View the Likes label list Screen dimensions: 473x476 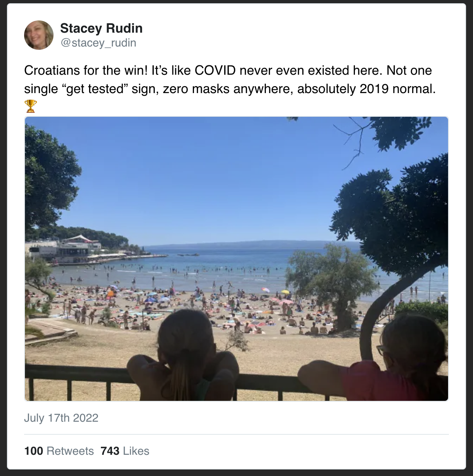pyautogui.click(x=136, y=451)
